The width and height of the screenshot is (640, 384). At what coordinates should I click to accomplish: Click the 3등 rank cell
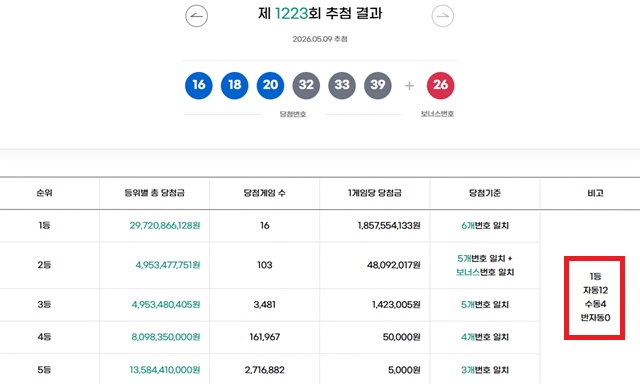pos(44,304)
